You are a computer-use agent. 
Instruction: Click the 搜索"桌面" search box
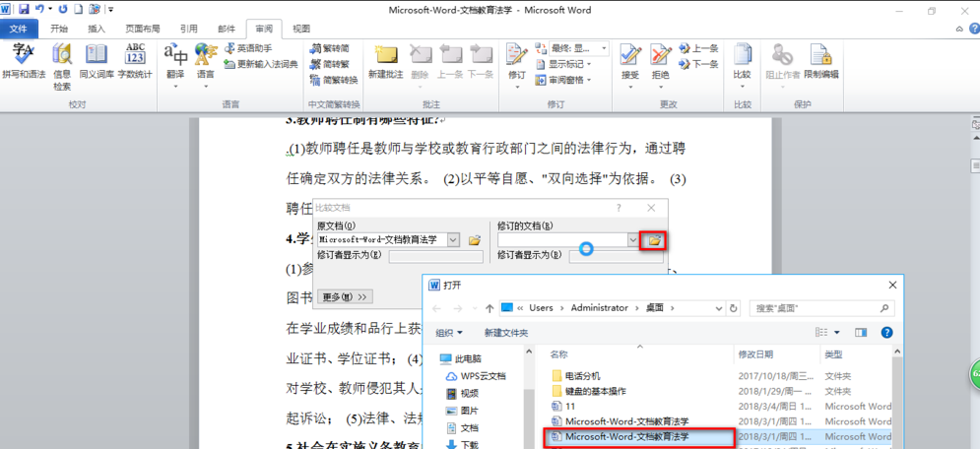click(820, 308)
